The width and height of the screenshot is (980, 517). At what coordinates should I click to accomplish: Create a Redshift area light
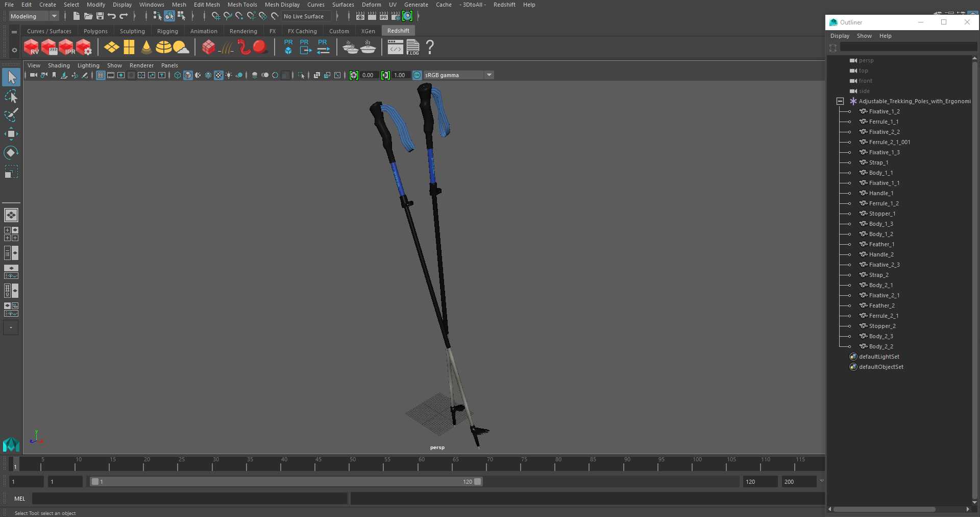click(111, 48)
